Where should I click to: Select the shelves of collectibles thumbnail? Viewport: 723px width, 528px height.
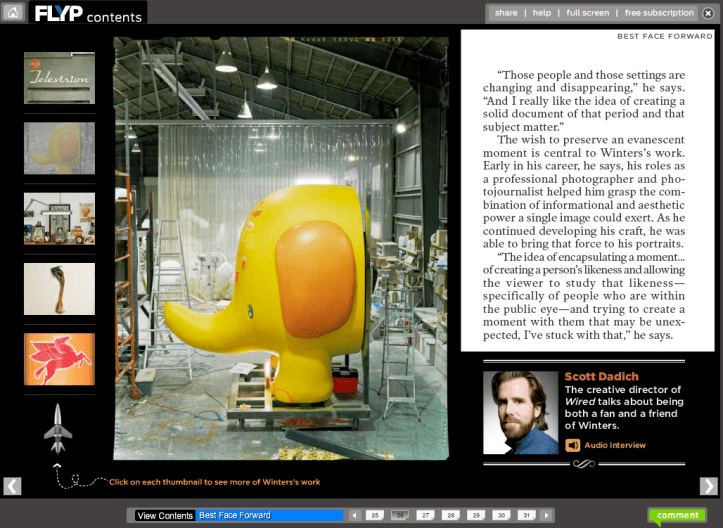[59, 219]
